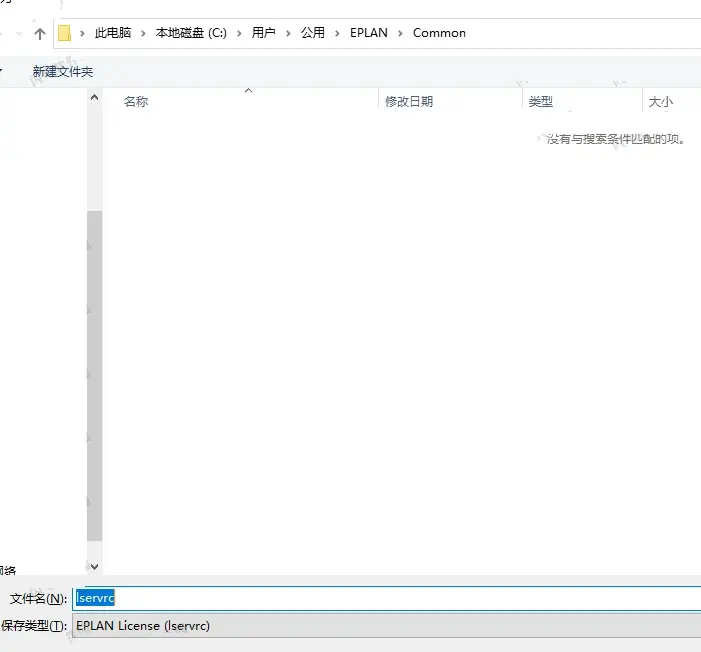Expand chevron before 此电脑 breadcrumb

tap(82, 33)
